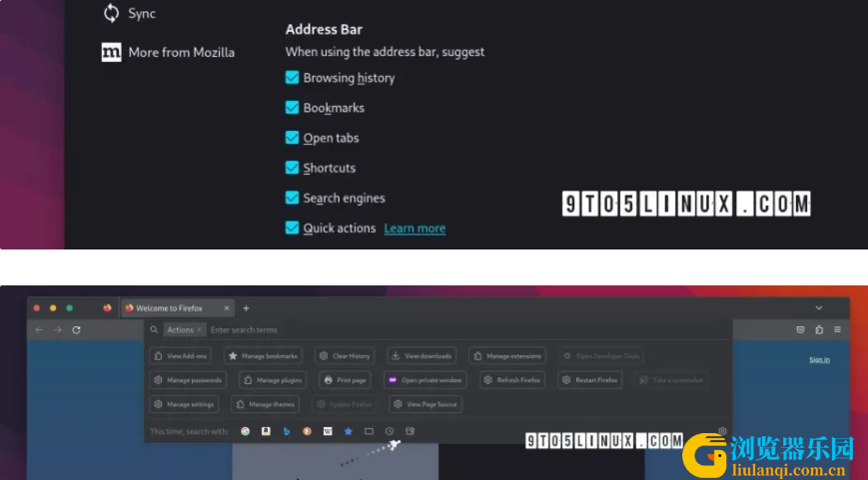Search with the Google engine icon
The width and height of the screenshot is (868, 480).
pyautogui.click(x=246, y=431)
